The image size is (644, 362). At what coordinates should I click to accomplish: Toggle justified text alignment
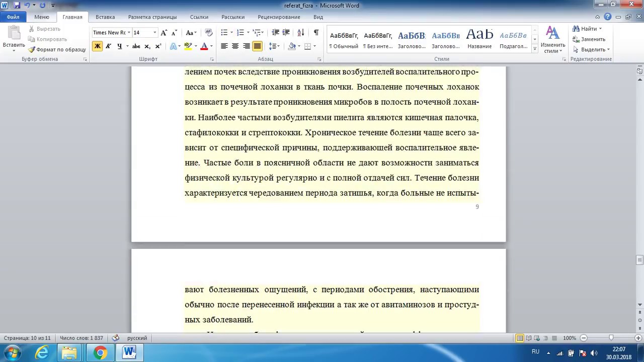[x=257, y=46]
